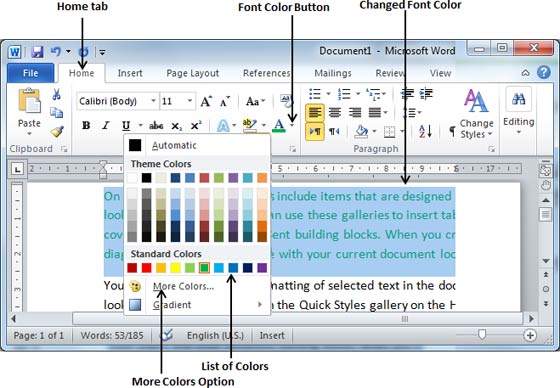Save document with floppy disk icon

point(37,52)
